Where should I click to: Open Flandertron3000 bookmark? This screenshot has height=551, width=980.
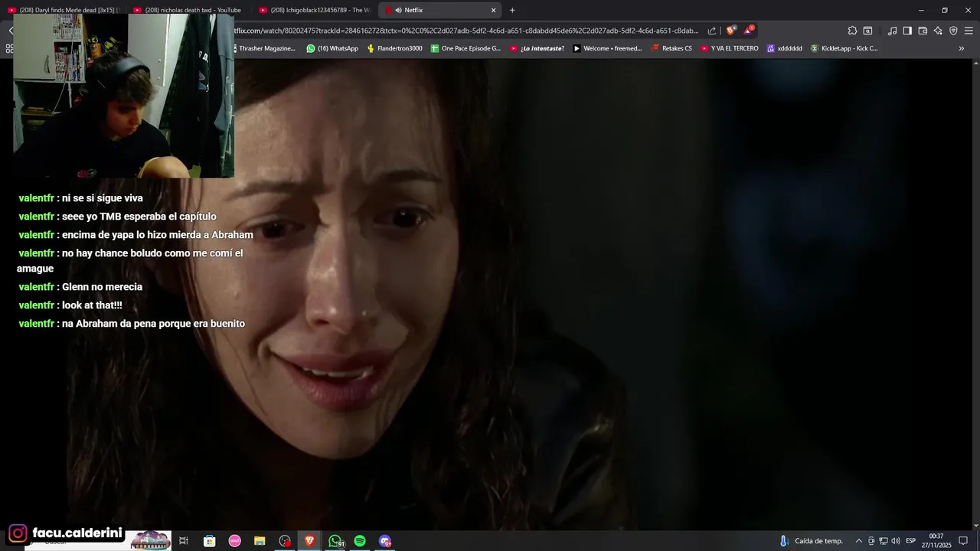[394, 48]
